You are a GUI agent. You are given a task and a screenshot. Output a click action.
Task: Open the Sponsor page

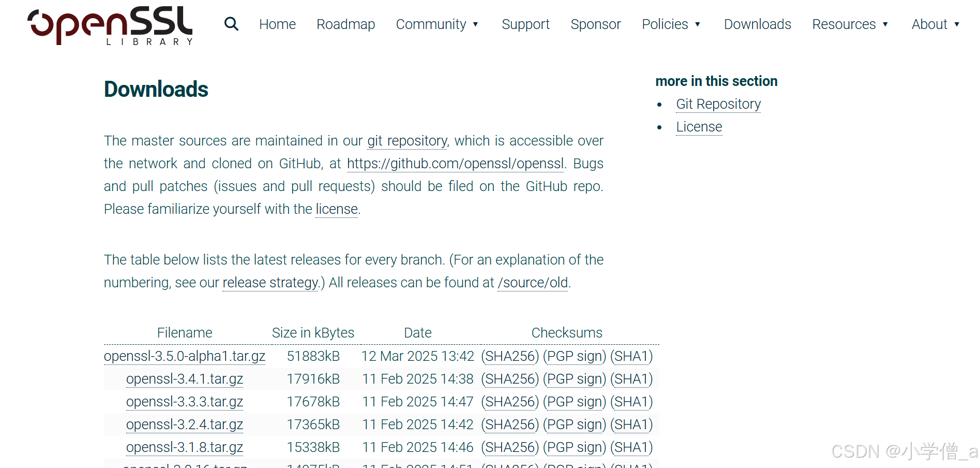point(595,24)
